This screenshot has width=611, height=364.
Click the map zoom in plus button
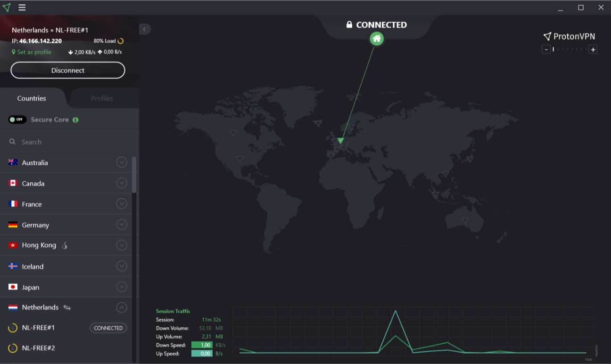pyautogui.click(x=593, y=49)
